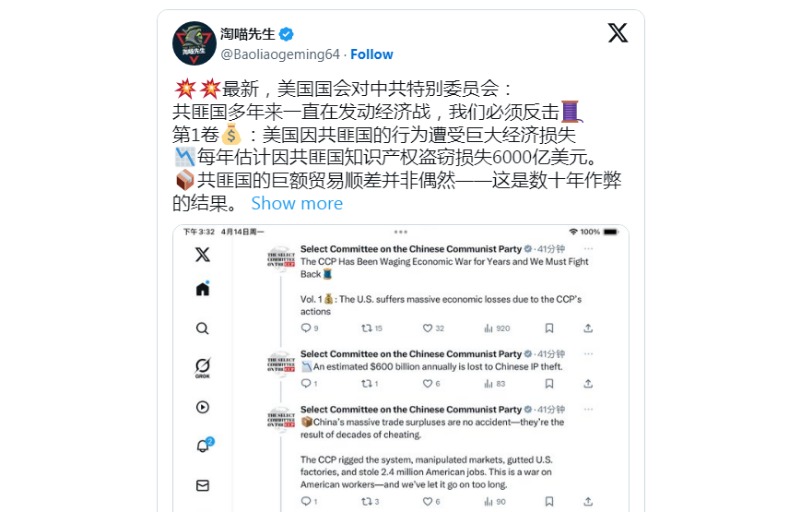Click the X logo at top right

click(617, 33)
